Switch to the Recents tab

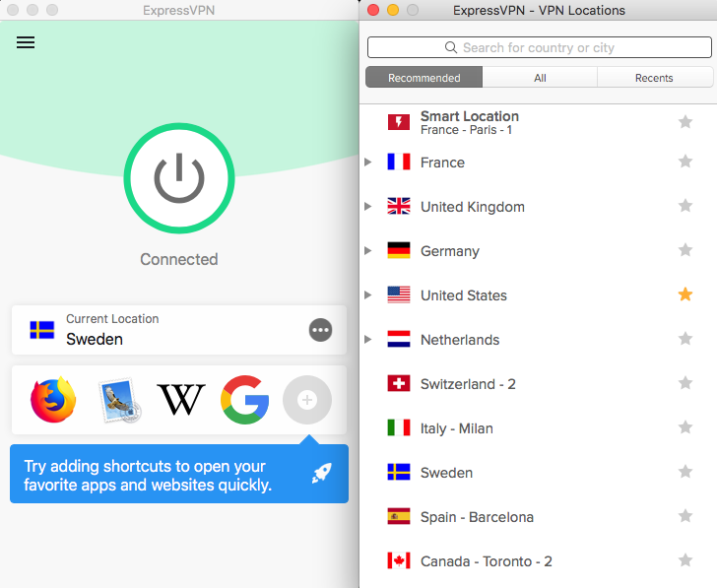654,78
